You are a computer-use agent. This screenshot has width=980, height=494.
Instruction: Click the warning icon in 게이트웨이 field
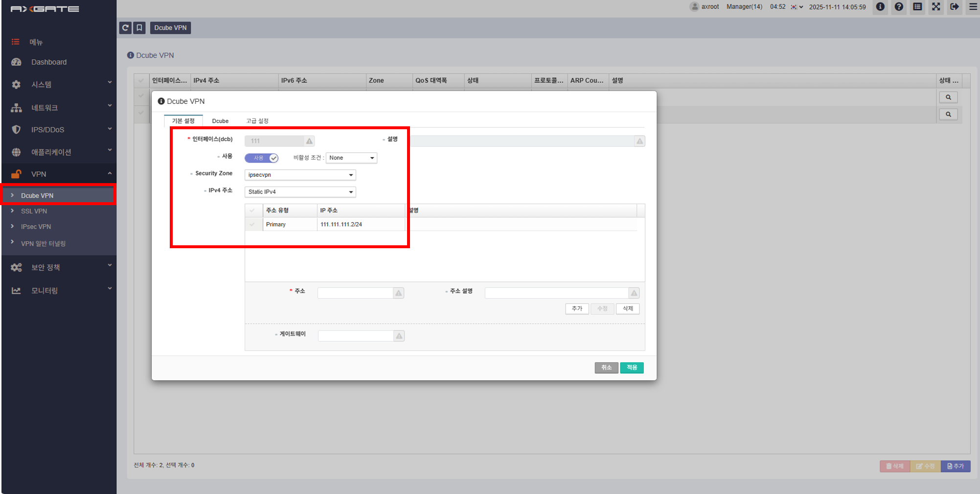click(x=399, y=336)
